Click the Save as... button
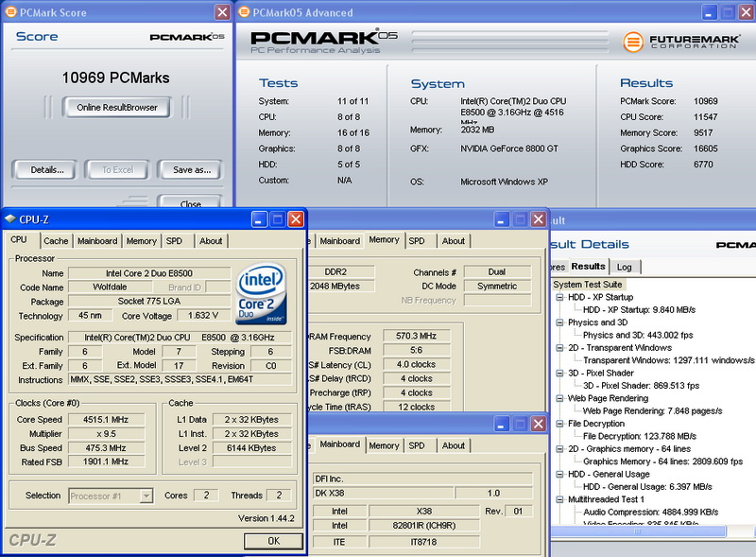Viewport: 756px width, 557px height. 192,170
